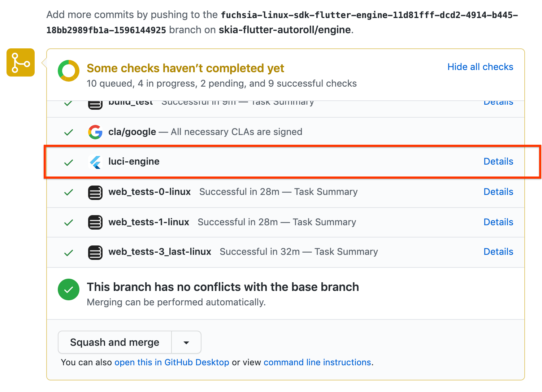Click the Squash and merge button
This screenshot has width=542, height=392.
point(114,342)
